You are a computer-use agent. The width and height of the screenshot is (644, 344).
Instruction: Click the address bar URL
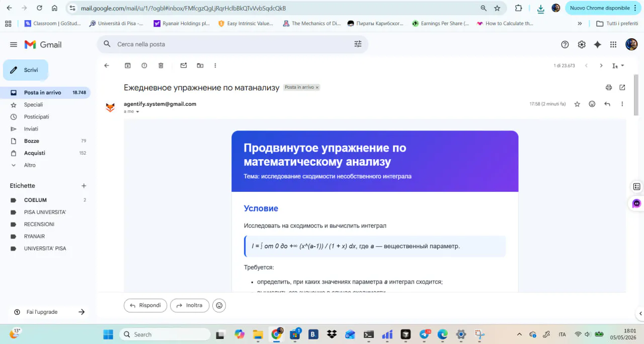(x=183, y=8)
